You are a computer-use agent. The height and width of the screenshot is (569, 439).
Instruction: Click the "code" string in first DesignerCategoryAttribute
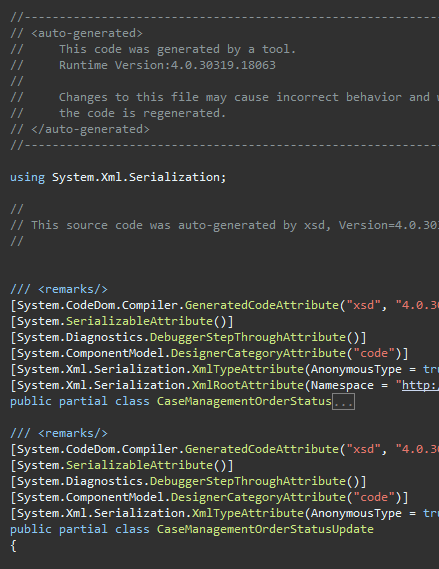coord(374,353)
